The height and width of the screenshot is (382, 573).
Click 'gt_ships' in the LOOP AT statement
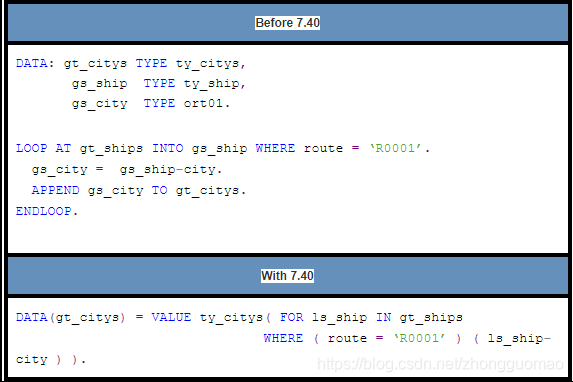click(x=111, y=148)
